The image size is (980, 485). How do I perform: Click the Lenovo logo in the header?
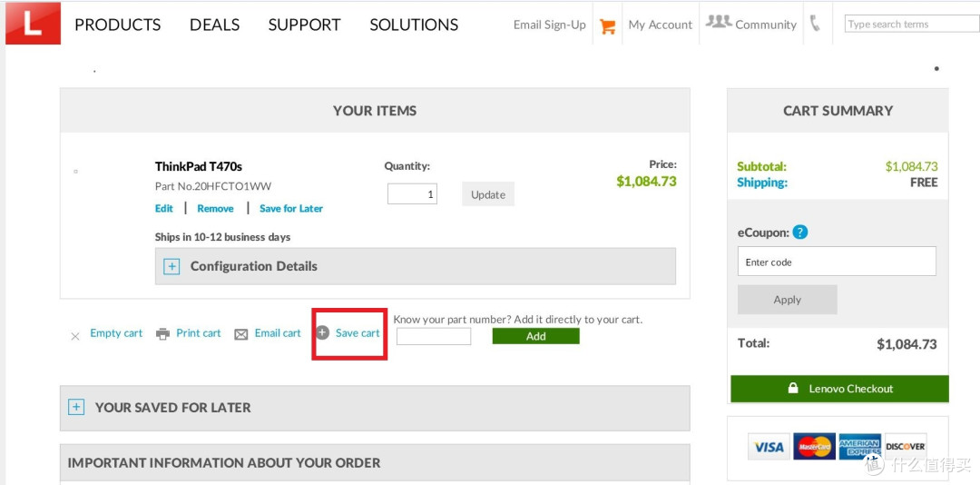click(33, 24)
